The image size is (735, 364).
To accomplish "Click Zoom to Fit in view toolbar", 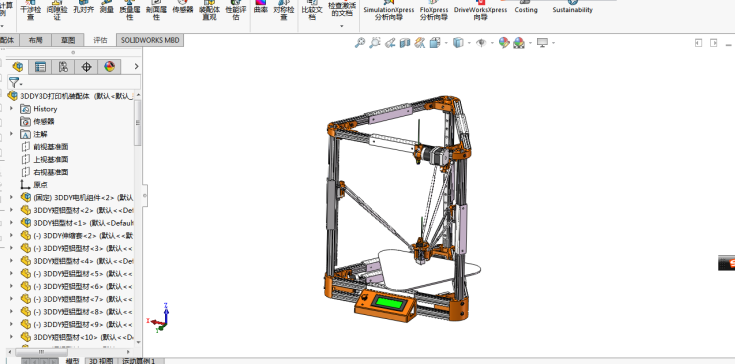I will coord(360,43).
